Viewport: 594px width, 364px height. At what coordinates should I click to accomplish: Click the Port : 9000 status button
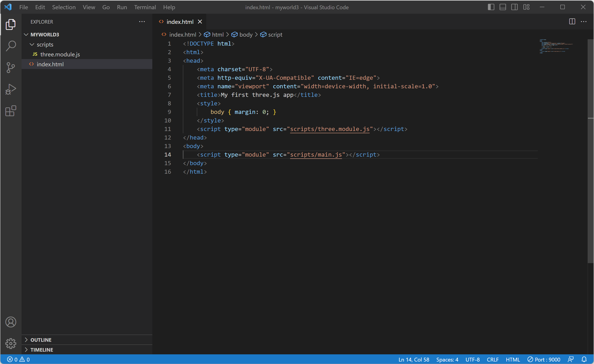pyautogui.click(x=544, y=360)
